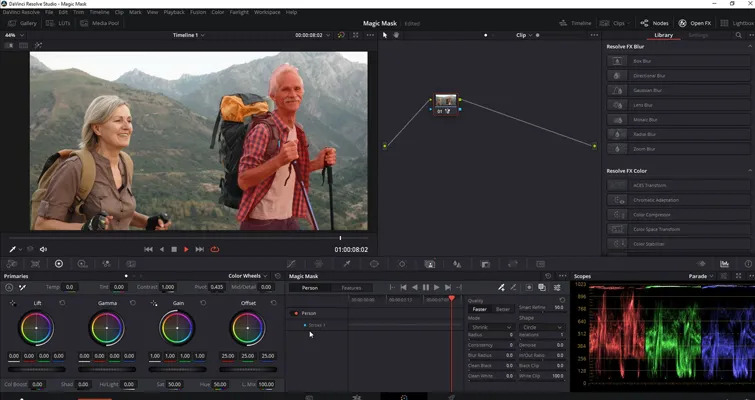The height and width of the screenshot is (400, 755).
Task: Click the Gamma color wheel
Action: pyautogui.click(x=106, y=327)
